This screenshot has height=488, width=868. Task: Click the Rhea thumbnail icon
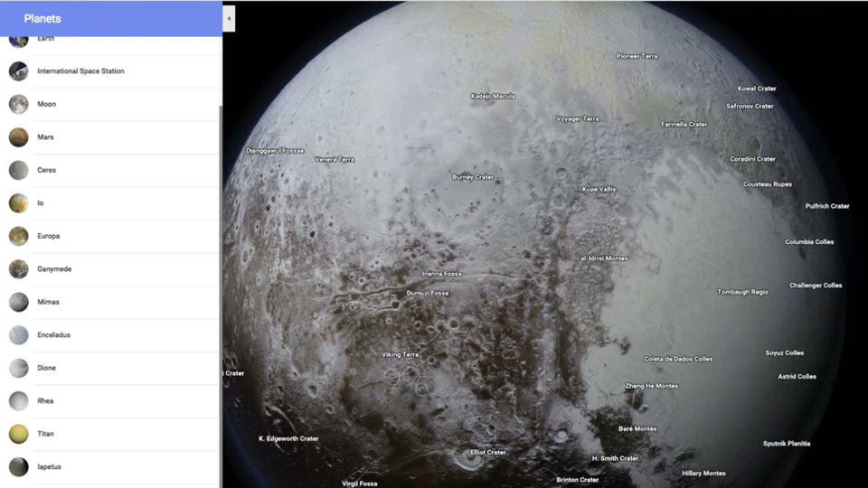point(18,401)
